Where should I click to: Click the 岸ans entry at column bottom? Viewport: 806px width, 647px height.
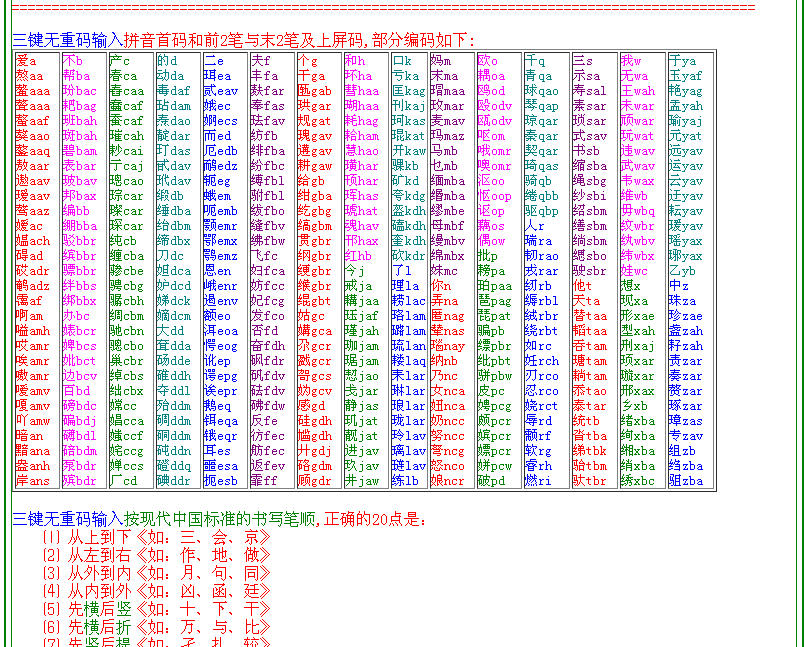click(32, 481)
